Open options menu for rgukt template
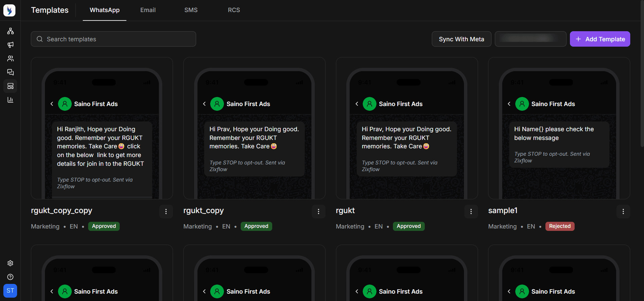Screen dimensions: 644x301 tap(471, 211)
